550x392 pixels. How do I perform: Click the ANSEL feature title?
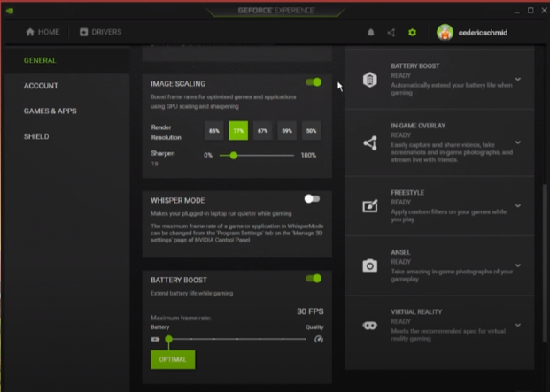(x=400, y=252)
